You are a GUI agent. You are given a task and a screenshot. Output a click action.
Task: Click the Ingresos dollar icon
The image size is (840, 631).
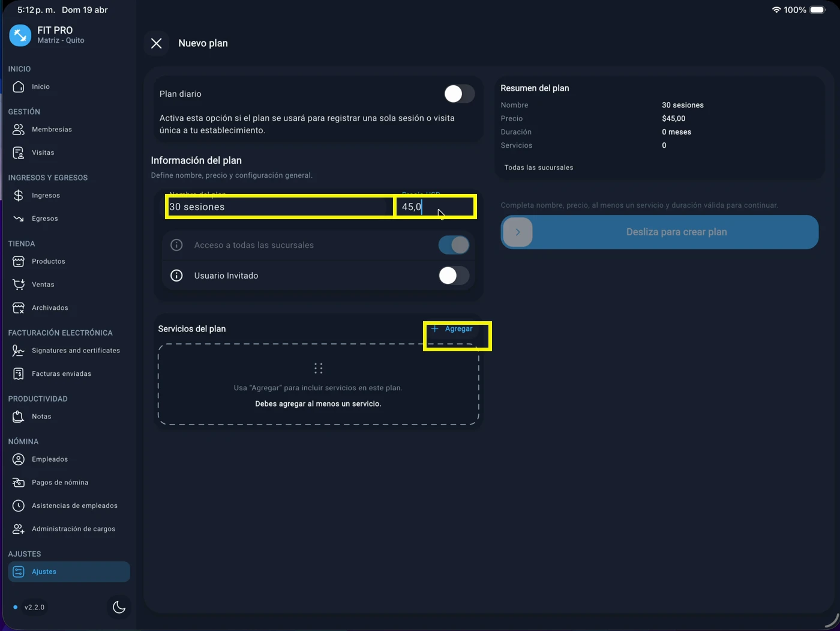click(x=19, y=195)
